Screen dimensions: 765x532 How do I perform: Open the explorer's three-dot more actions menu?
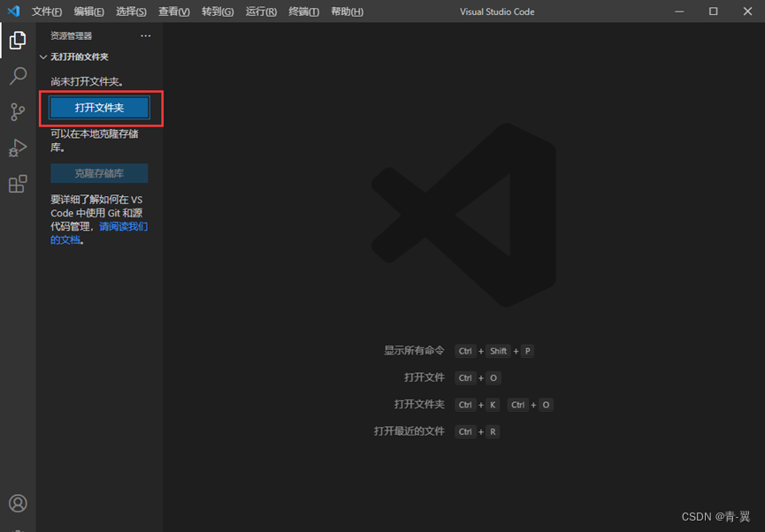coord(145,35)
